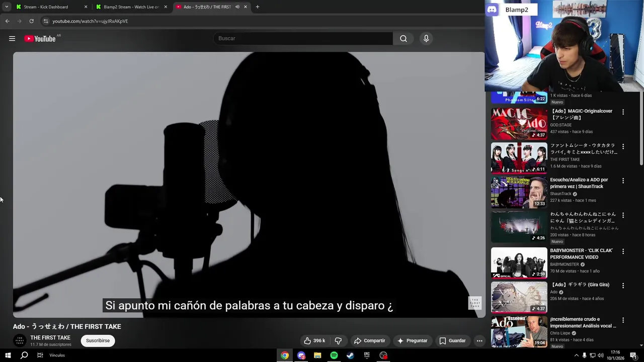This screenshot has width=644, height=362.
Task: Mute the Ado tab via speaker icon
Action: point(237,7)
